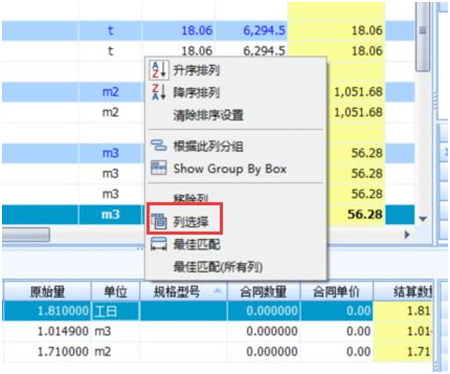450x374 pixels.
Task: Click the group-by-column icon
Action: point(159,145)
